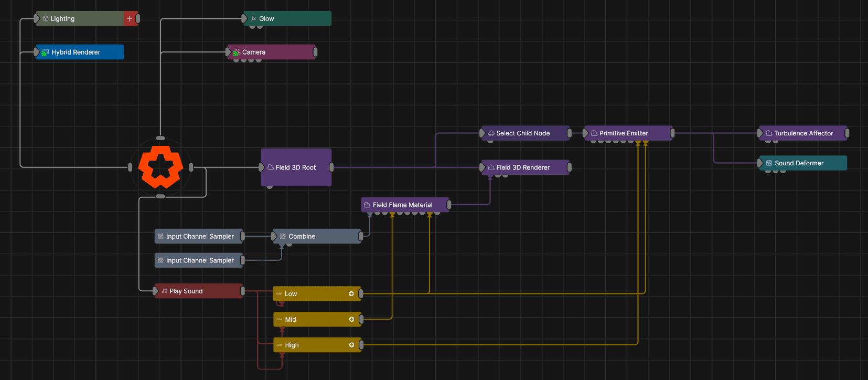Select the Select Child Node node
This screenshot has width=868, height=380.
[526, 133]
